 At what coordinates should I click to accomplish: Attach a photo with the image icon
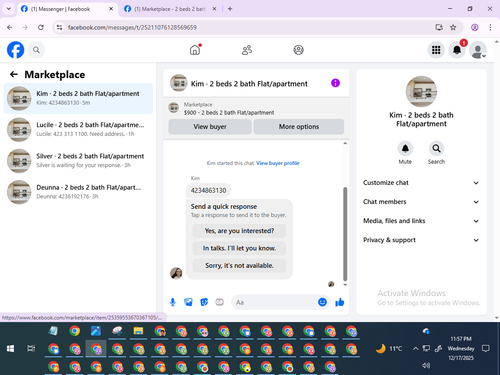[188, 302]
